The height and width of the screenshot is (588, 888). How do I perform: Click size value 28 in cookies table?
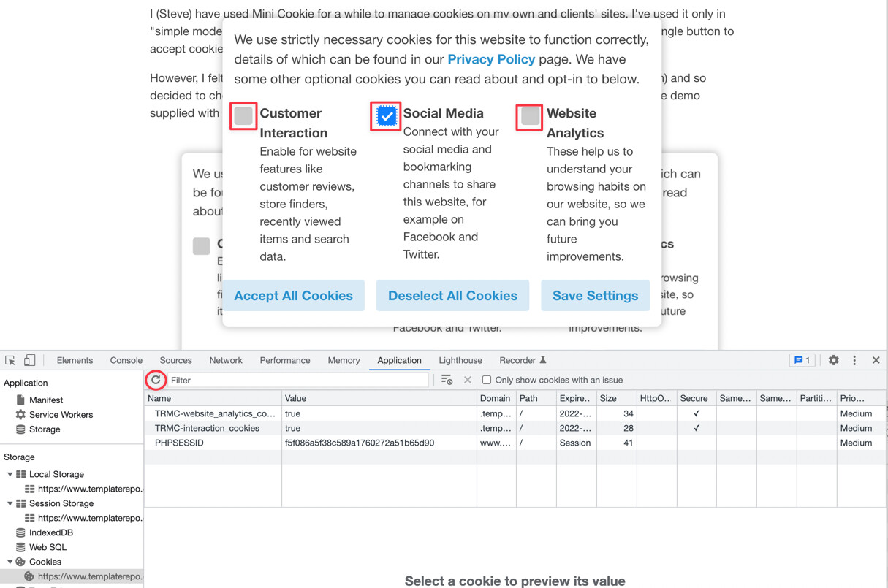tap(628, 428)
